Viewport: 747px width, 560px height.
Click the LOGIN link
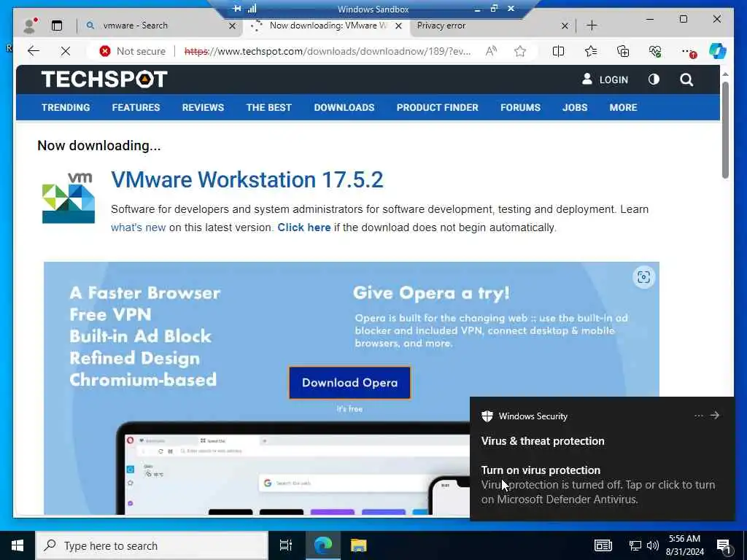[x=614, y=80]
